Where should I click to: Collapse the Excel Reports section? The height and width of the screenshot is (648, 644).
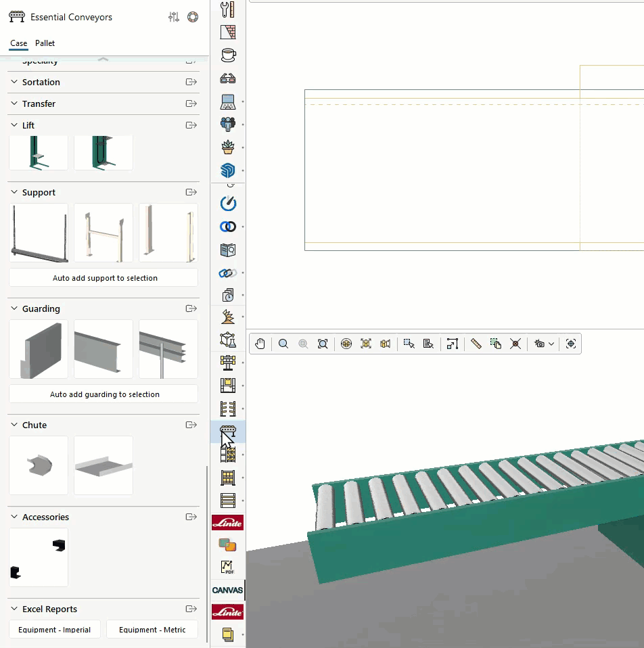14,609
